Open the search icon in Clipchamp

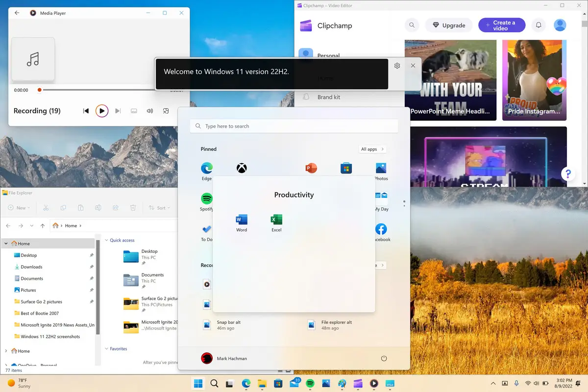pos(412,25)
